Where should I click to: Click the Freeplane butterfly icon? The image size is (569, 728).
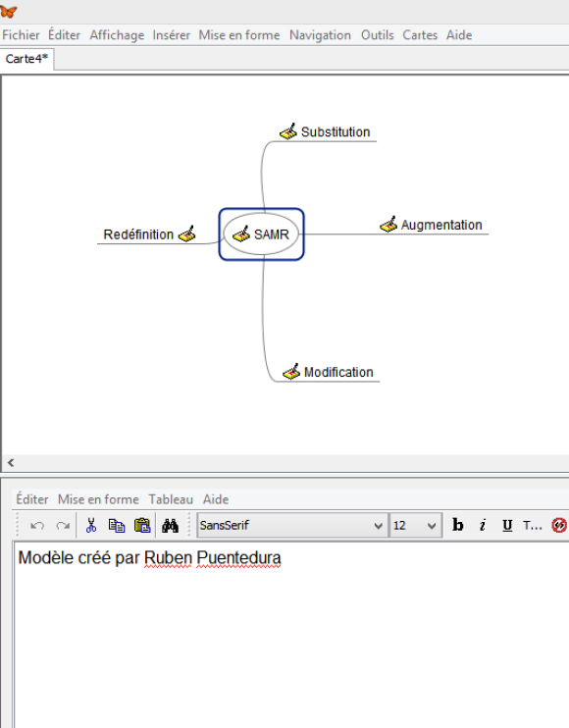click(x=9, y=12)
